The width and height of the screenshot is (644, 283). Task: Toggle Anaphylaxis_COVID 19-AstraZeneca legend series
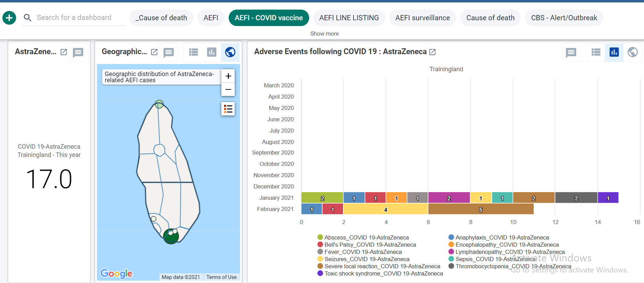coord(498,237)
